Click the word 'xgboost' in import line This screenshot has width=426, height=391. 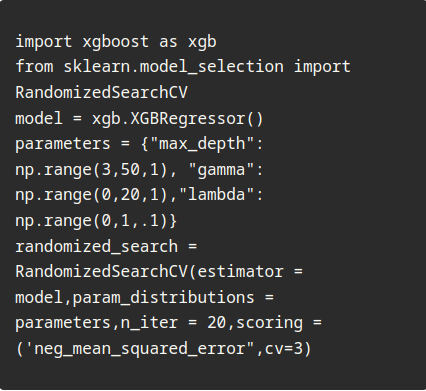click(x=115, y=42)
